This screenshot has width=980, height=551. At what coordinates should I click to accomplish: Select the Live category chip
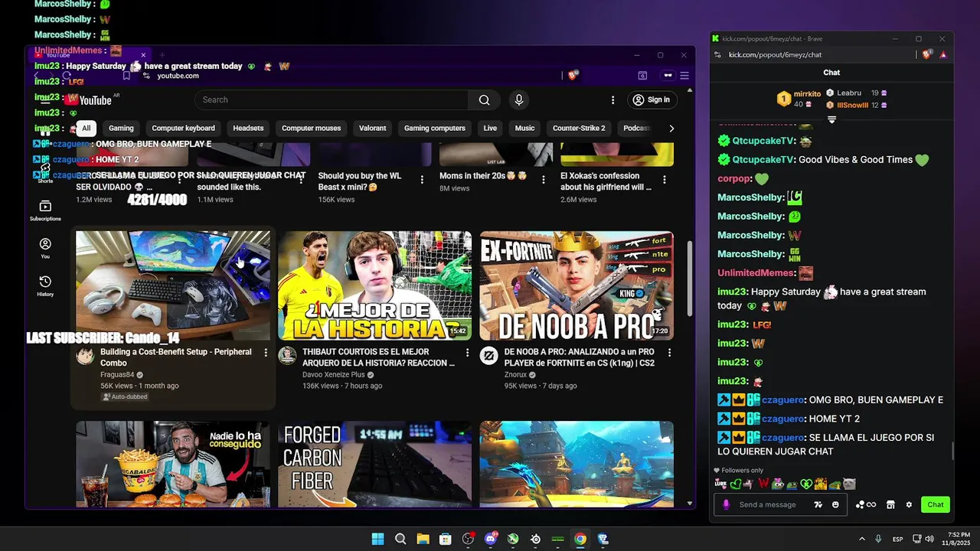pos(490,129)
